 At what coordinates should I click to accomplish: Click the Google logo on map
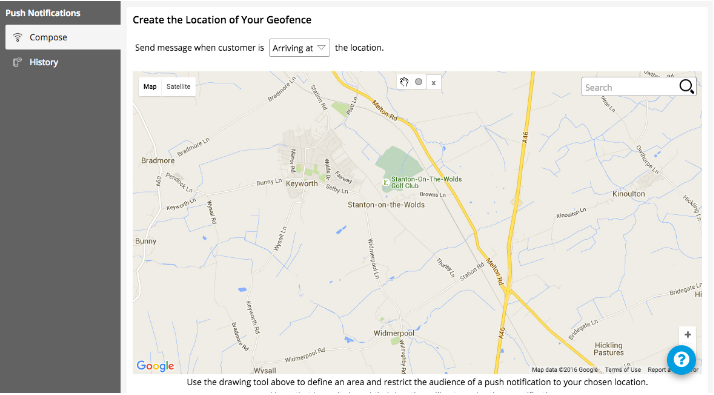(155, 366)
